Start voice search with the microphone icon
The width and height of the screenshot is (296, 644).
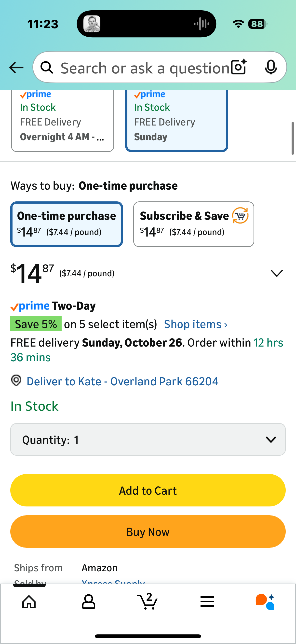click(271, 67)
